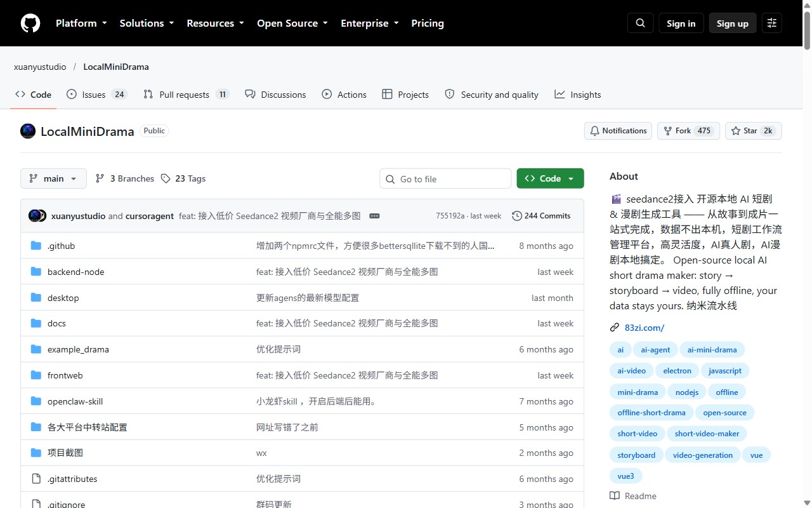
Task: Open the backend-node folder icon
Action: 36,272
